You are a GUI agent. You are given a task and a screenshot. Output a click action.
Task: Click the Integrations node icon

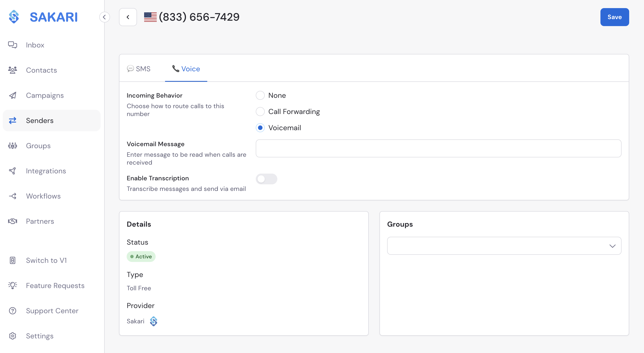(13, 171)
